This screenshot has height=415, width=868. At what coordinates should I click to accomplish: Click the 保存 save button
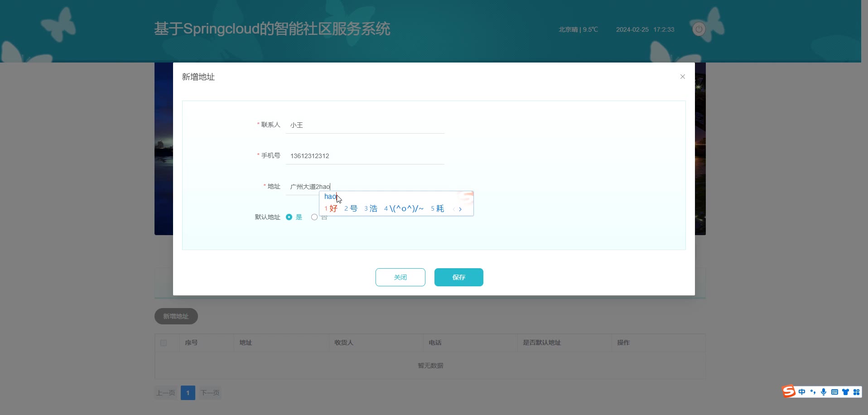(459, 277)
